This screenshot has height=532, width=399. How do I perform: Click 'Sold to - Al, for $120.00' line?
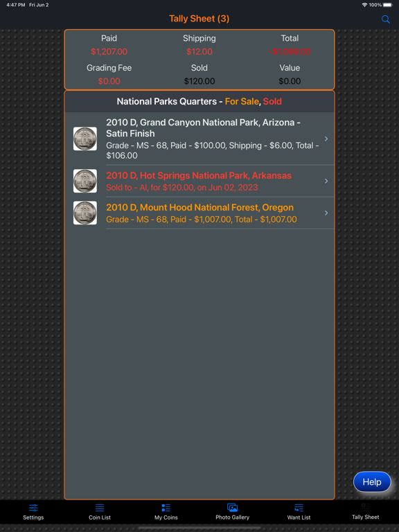(182, 188)
